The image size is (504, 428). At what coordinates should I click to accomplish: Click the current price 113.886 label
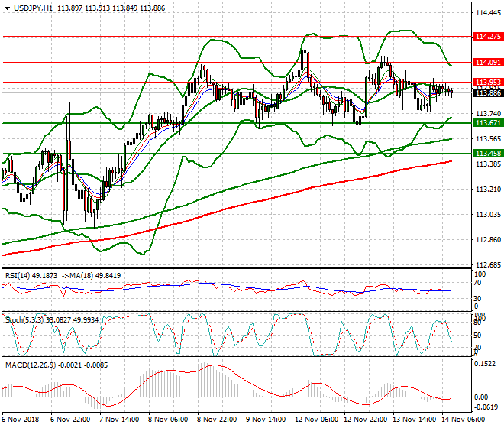488,93
